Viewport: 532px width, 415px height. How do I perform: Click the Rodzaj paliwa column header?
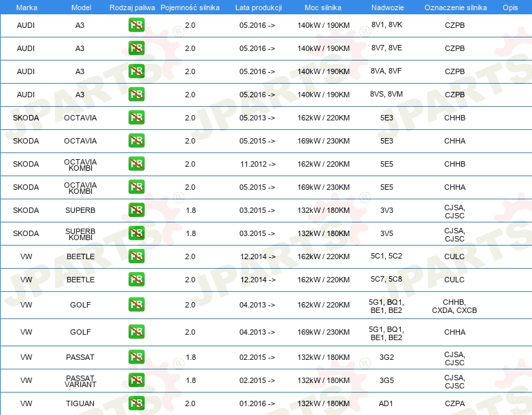tap(132, 7)
